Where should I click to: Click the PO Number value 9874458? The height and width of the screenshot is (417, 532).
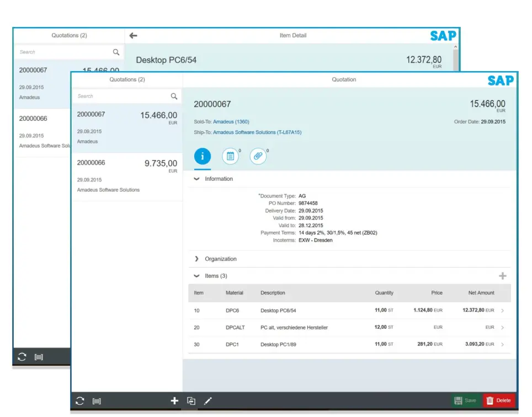pyautogui.click(x=308, y=204)
